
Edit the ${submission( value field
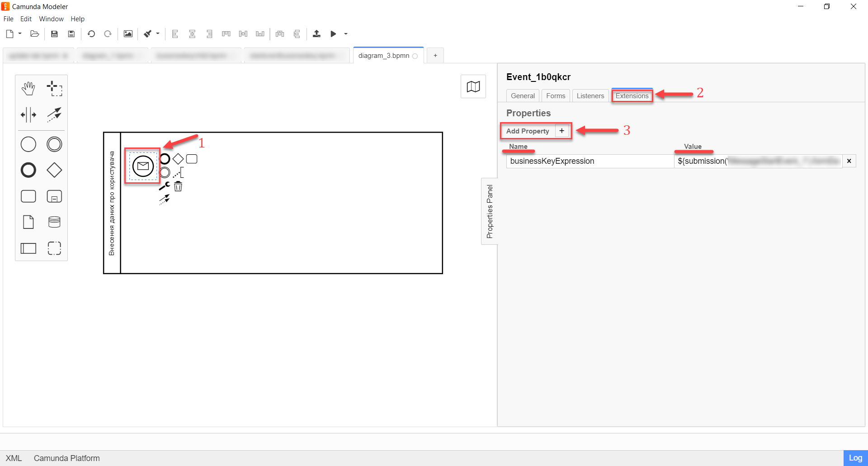(758, 161)
